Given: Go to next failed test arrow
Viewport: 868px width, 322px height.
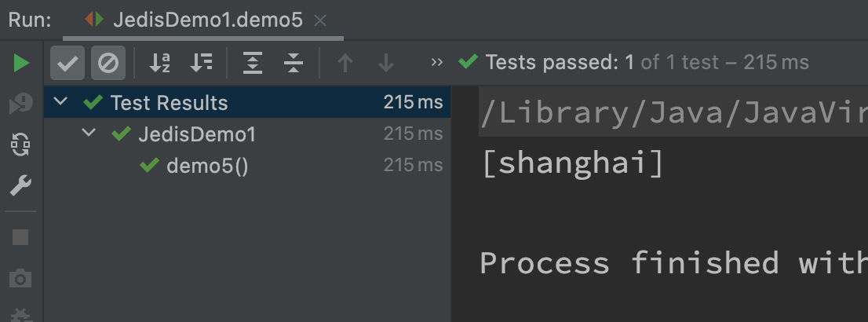Looking at the screenshot, I should pyautogui.click(x=386, y=63).
